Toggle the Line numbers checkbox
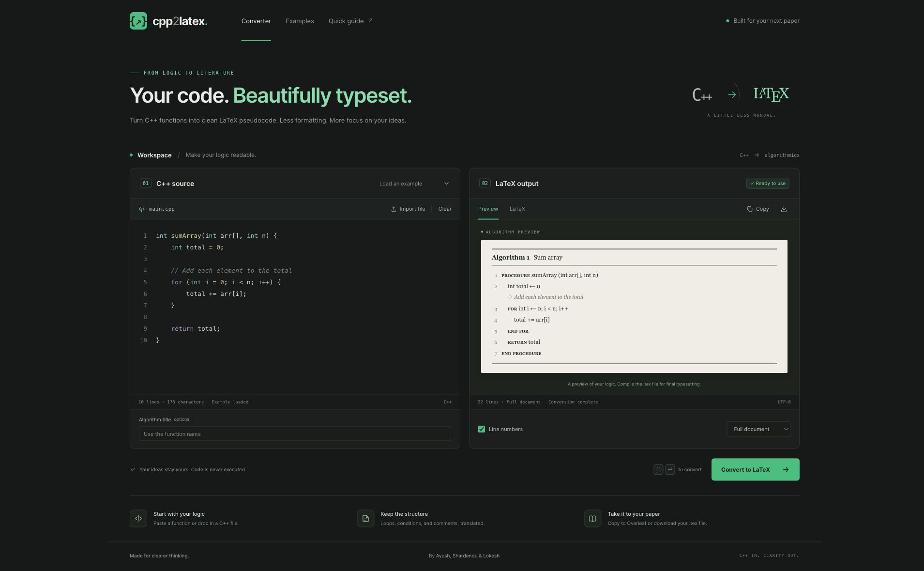 point(482,429)
